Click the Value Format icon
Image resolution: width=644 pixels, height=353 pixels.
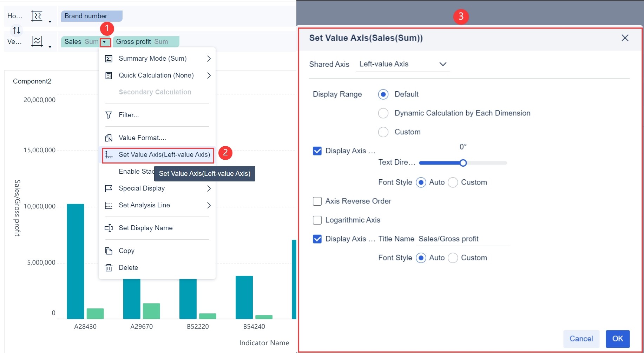[109, 138]
